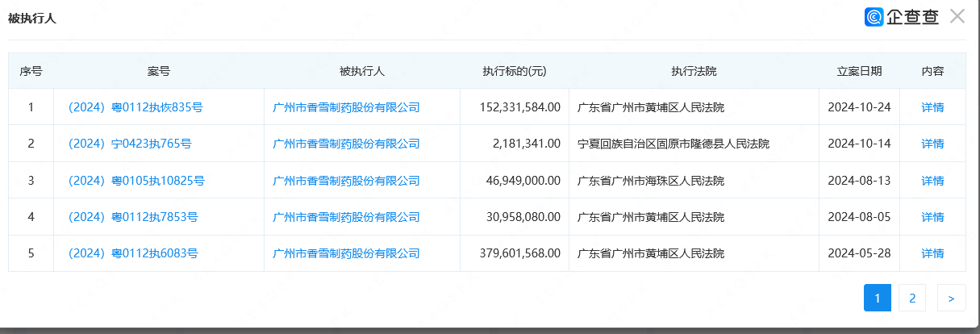Select amount 152,331,584.00
The height and width of the screenshot is (334, 980).
pos(519,107)
